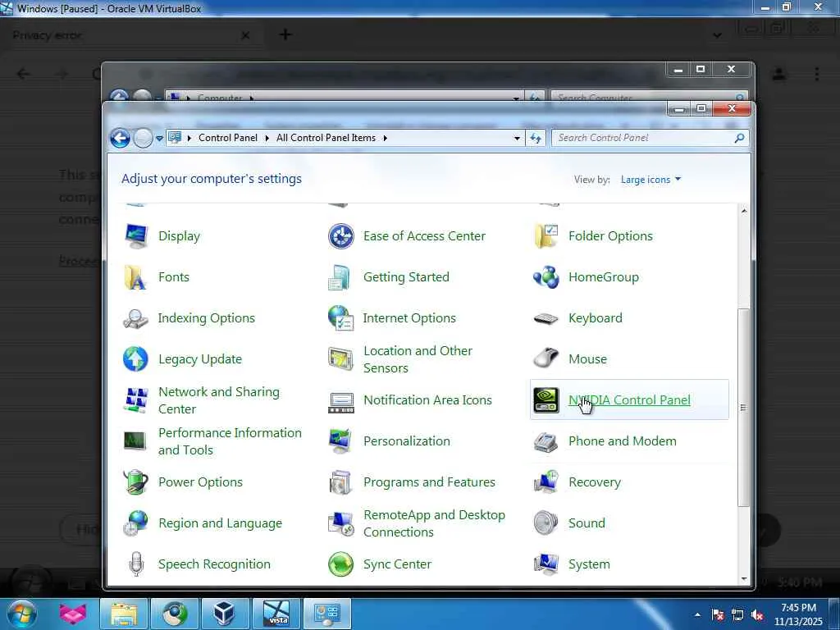Select All Control Panel Items breadcrumb
This screenshot has width=840, height=630.
pyautogui.click(x=326, y=138)
